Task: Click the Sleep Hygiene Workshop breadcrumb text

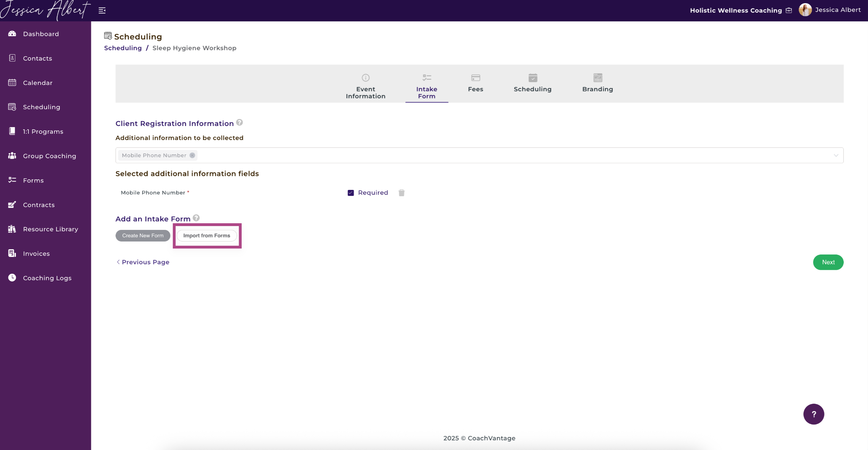Action: (x=194, y=48)
